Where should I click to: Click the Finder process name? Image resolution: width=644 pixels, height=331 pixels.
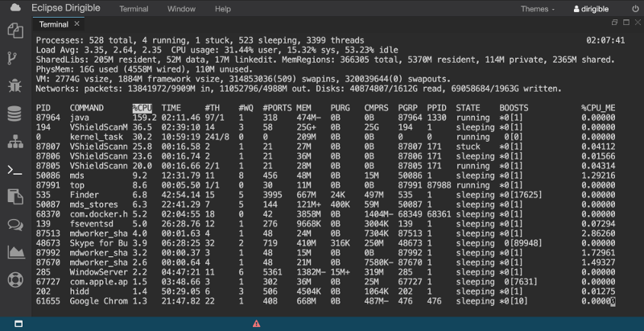85,195
